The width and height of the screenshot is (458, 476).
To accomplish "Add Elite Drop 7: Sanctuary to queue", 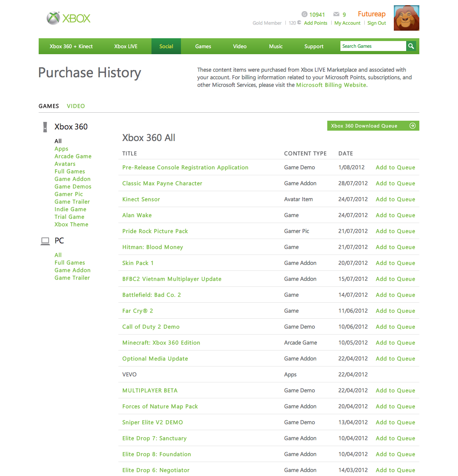I will coord(395,438).
